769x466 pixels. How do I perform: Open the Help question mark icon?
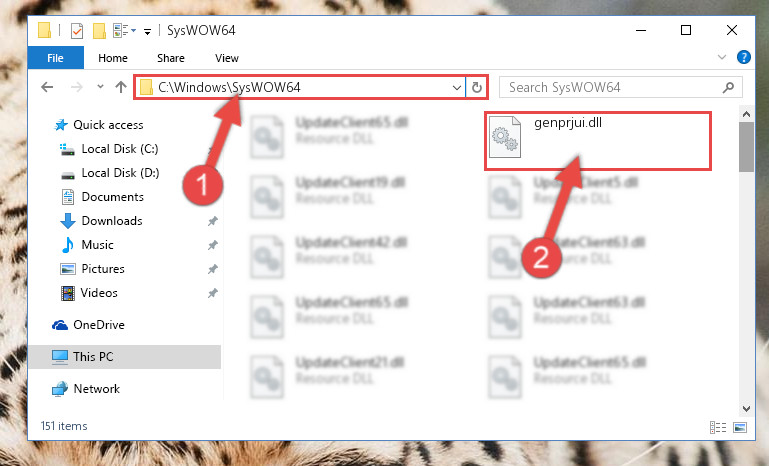point(743,57)
